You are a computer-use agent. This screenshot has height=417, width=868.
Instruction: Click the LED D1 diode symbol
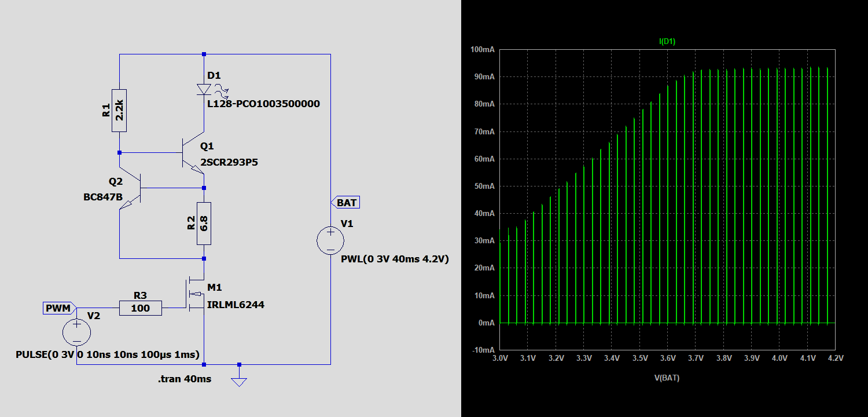coord(204,89)
